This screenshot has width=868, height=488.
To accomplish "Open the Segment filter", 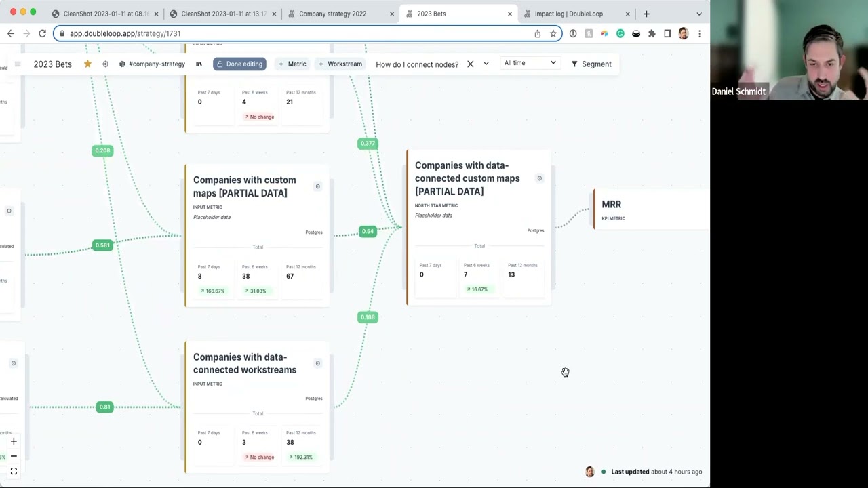I will [x=591, y=64].
